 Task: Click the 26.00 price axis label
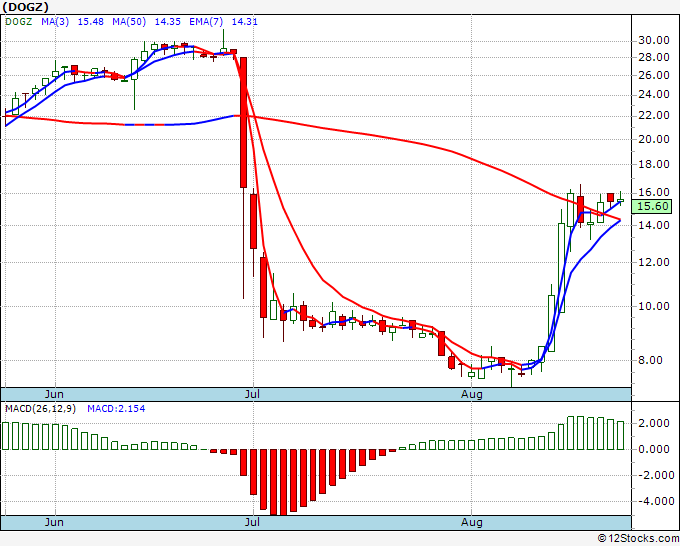point(654,75)
